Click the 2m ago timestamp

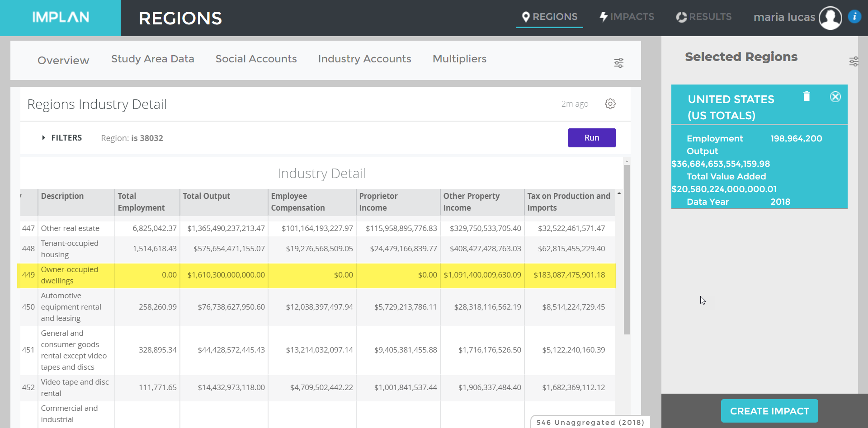click(575, 104)
